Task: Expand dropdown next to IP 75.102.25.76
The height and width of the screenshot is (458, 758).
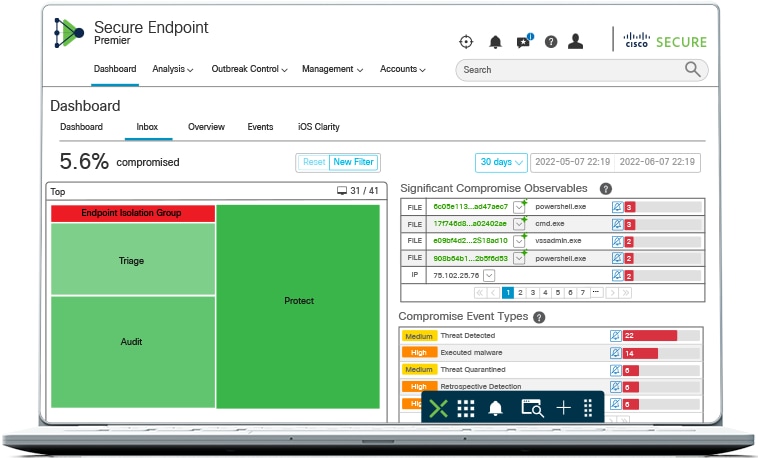Action: coord(489,275)
